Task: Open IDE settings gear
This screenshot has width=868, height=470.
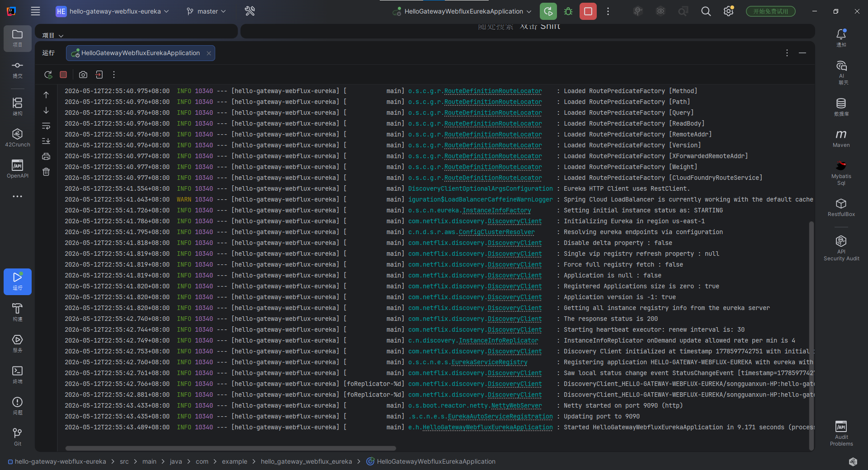Action: [x=728, y=11]
